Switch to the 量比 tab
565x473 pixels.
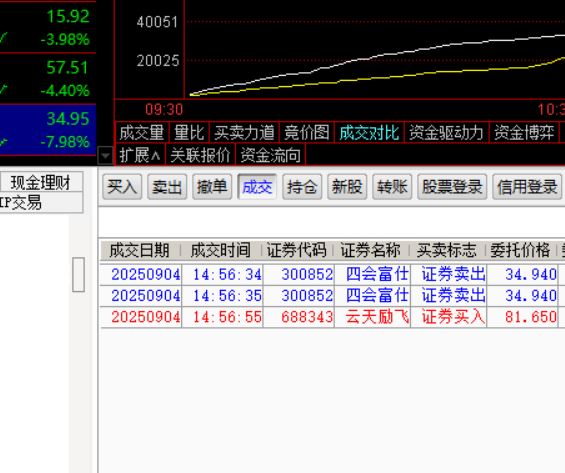(x=189, y=133)
